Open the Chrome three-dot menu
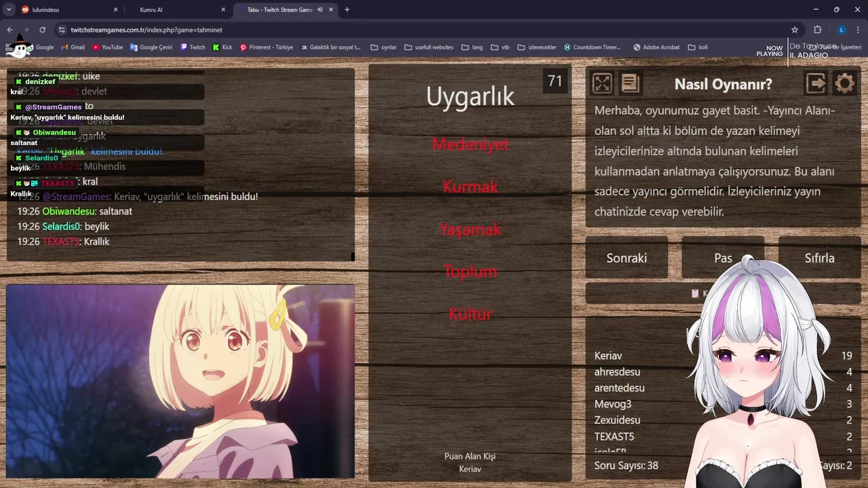This screenshot has height=488, width=868. click(x=859, y=30)
